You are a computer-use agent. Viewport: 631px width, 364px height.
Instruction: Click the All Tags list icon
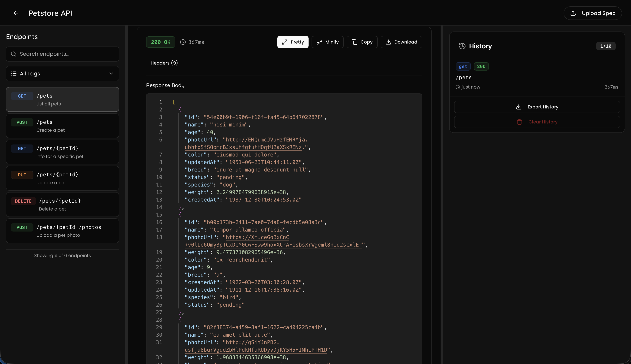pos(14,74)
